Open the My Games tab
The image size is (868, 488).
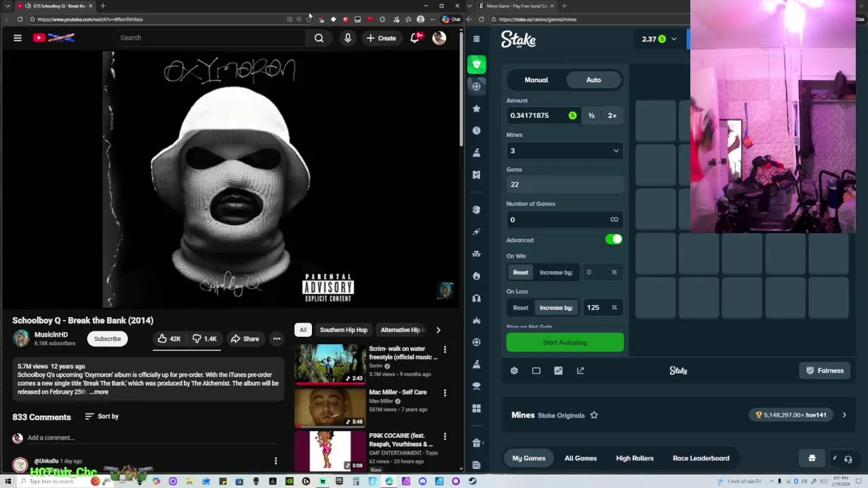(x=529, y=458)
